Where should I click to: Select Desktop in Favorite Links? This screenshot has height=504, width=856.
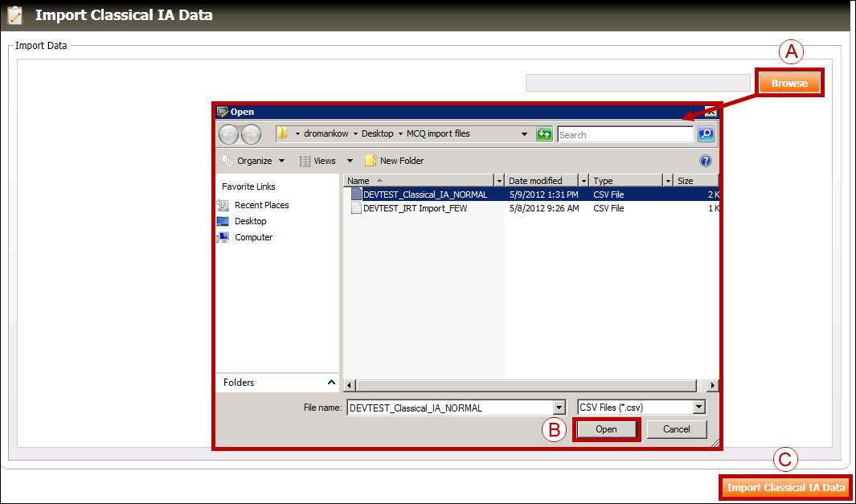click(250, 221)
